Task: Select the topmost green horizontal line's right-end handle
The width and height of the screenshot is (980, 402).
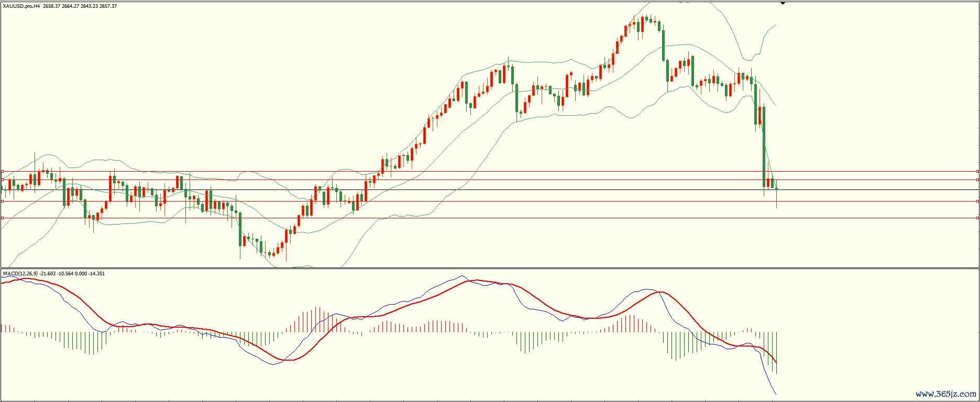Action: click(978, 171)
